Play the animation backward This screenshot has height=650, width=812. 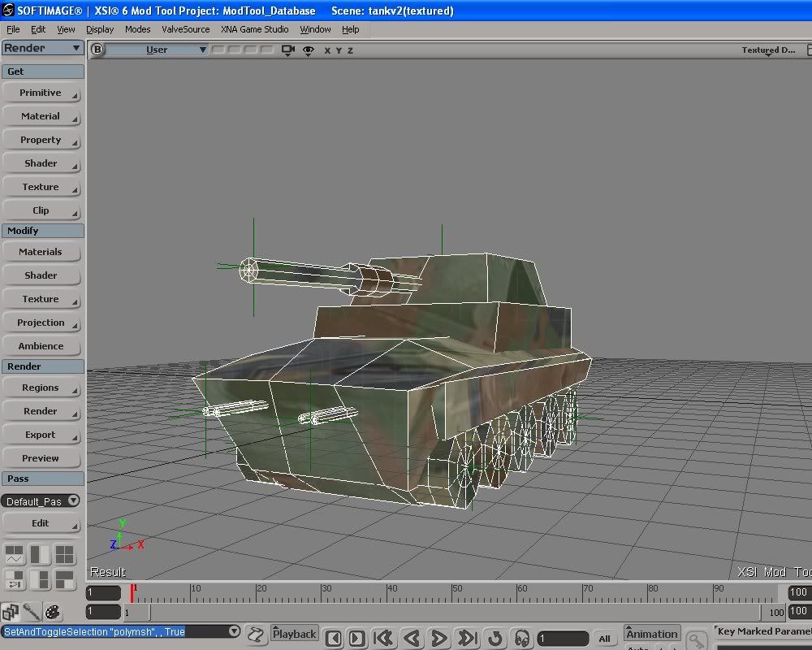tap(412, 638)
